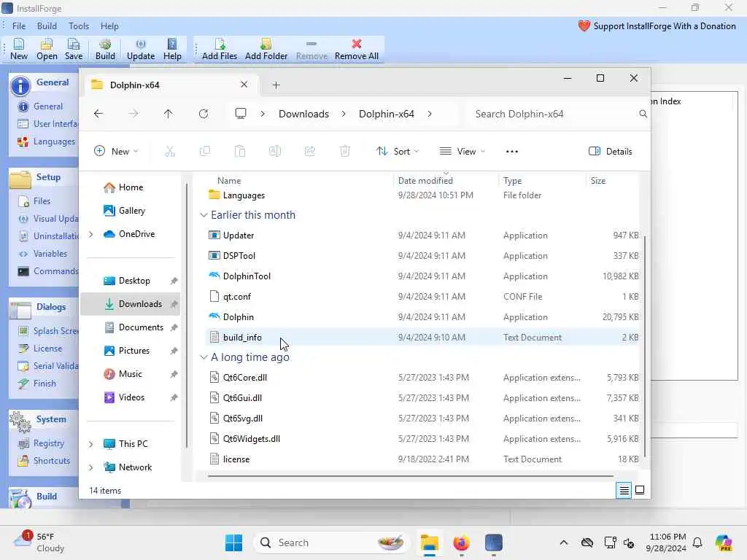Select the DolphinTool application file

pos(423,276)
